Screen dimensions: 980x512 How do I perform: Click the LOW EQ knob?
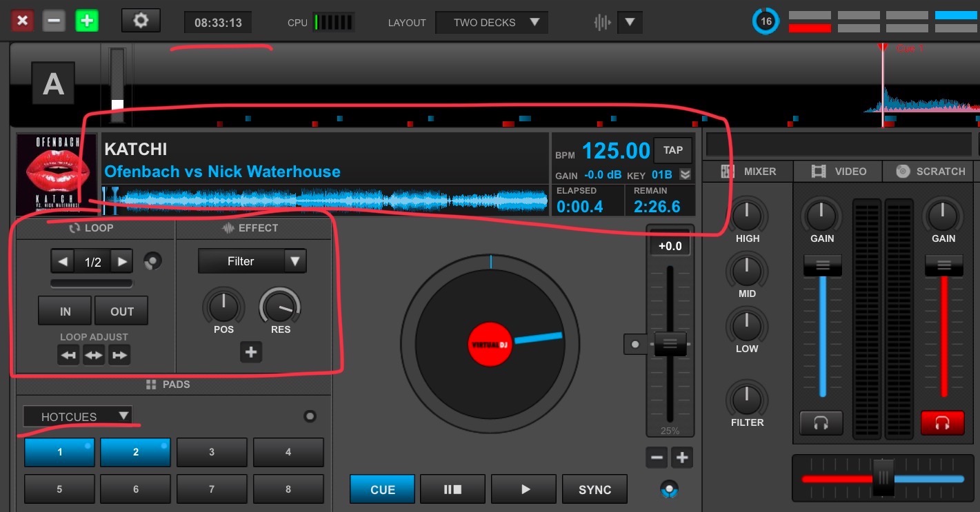[747, 325]
